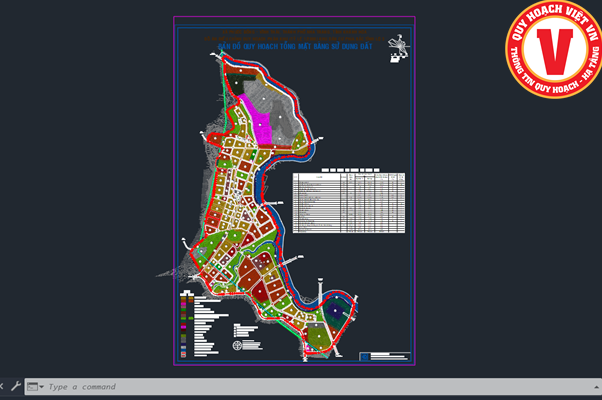Click the command prompt icon beside wrench
The height and width of the screenshot is (400, 602).
[32, 386]
